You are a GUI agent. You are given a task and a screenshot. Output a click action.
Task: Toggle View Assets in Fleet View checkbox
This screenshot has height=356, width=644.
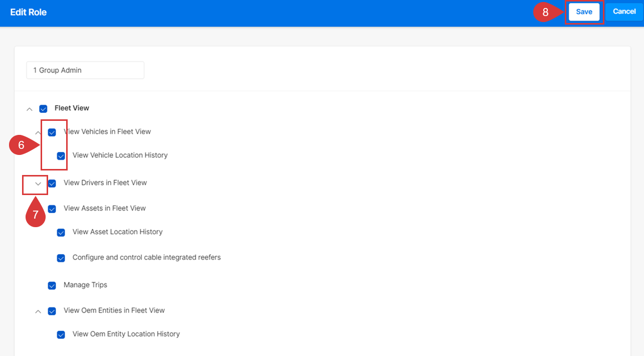[52, 209]
